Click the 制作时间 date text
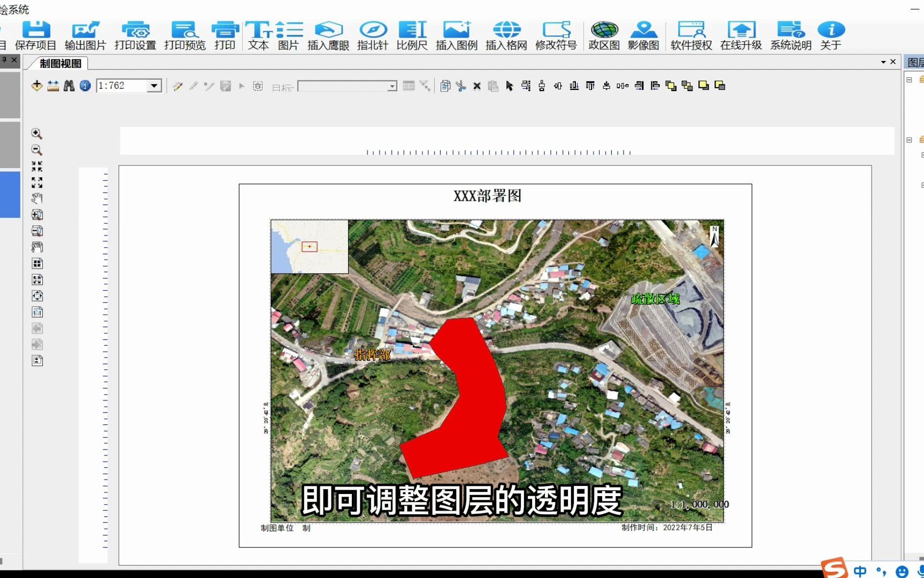Viewport: 924px width, 578px height. pyautogui.click(x=667, y=528)
